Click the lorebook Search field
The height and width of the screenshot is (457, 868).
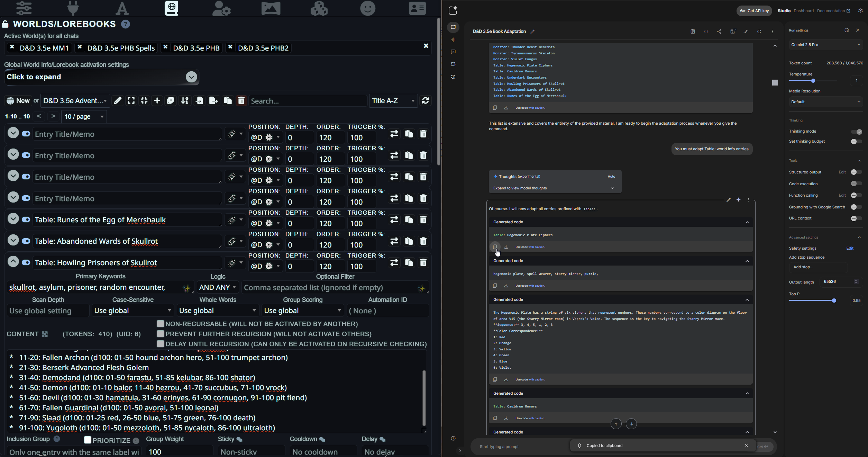click(308, 101)
